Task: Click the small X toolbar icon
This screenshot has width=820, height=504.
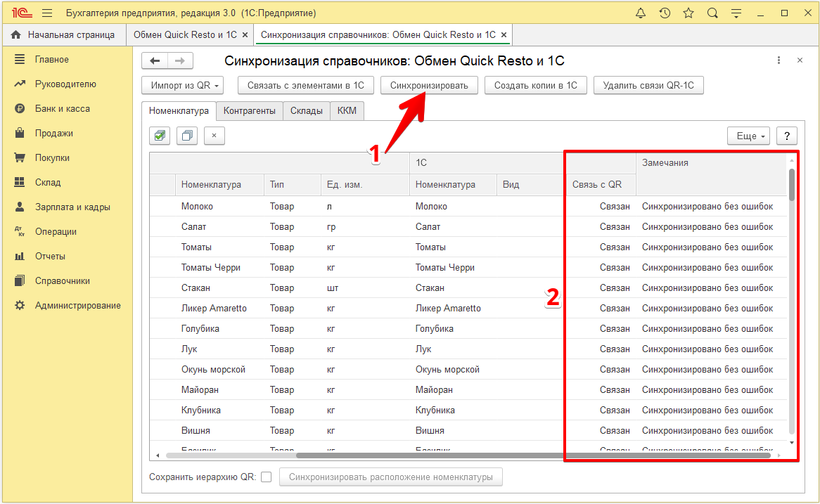Action: [214, 136]
